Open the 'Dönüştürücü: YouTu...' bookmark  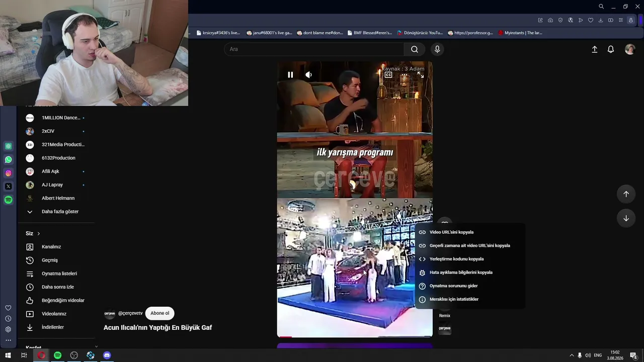420,33
